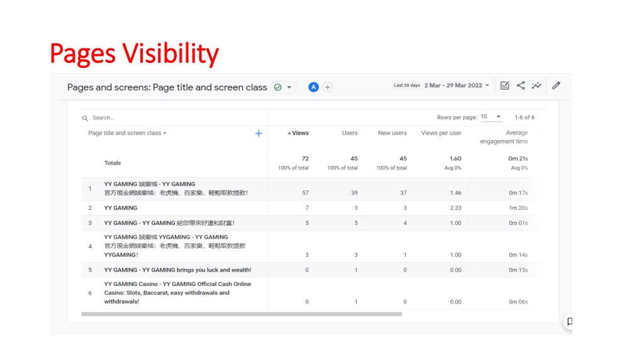Screen dimensions: 644x362
Task: Add a secondary dimension with blue plus
Action: (x=258, y=133)
